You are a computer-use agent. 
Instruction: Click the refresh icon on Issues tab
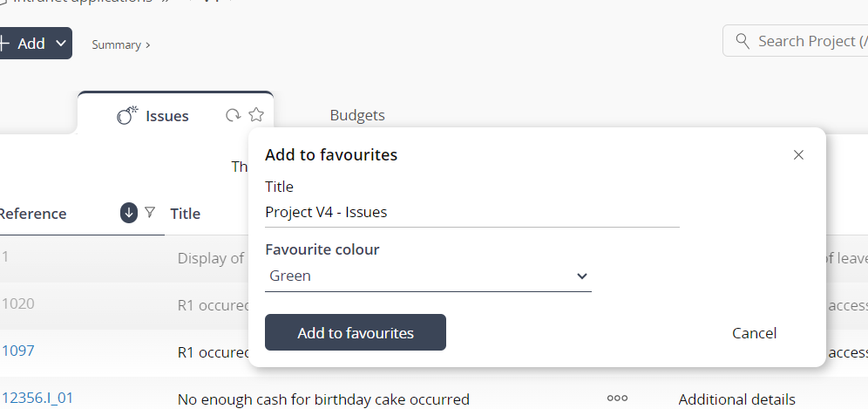click(233, 115)
